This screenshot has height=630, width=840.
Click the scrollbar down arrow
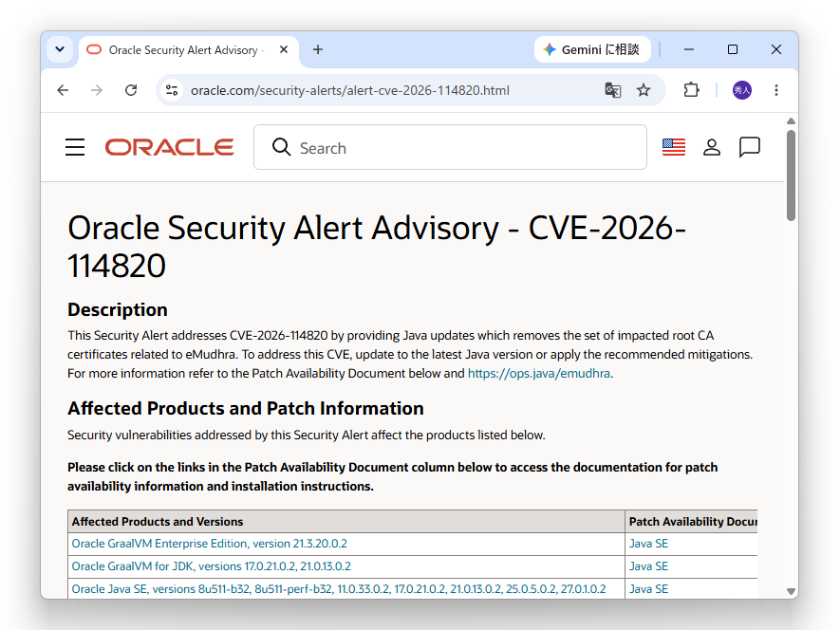(x=791, y=591)
